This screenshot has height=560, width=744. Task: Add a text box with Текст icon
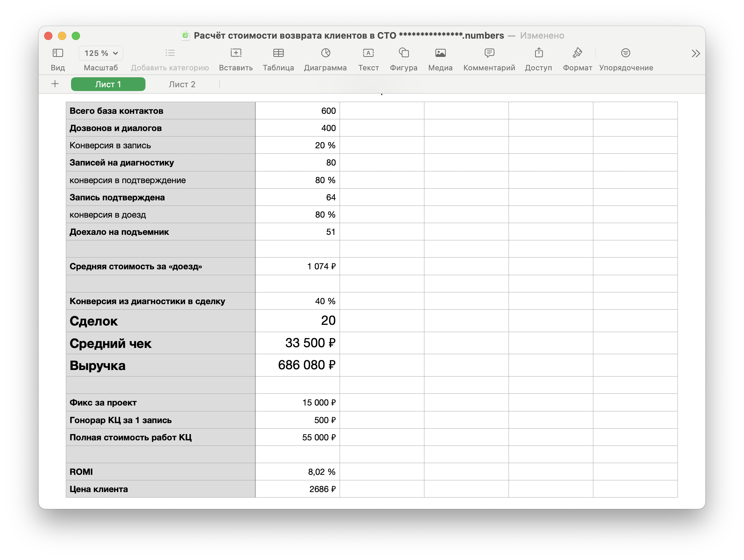click(368, 53)
